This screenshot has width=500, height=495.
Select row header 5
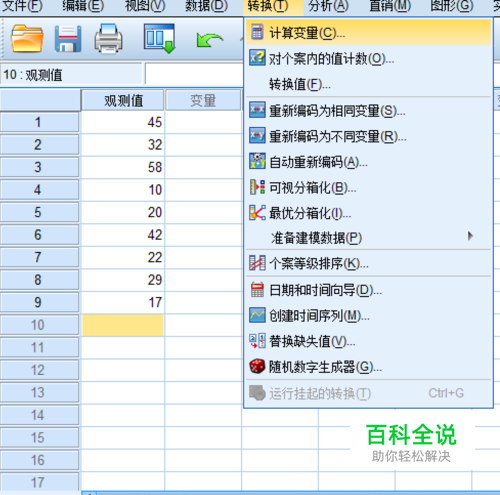coord(40,212)
